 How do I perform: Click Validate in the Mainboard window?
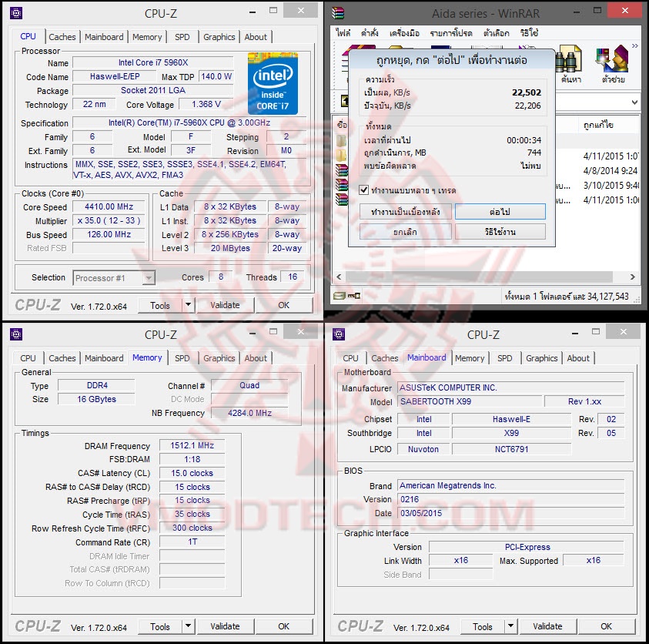coord(547,626)
